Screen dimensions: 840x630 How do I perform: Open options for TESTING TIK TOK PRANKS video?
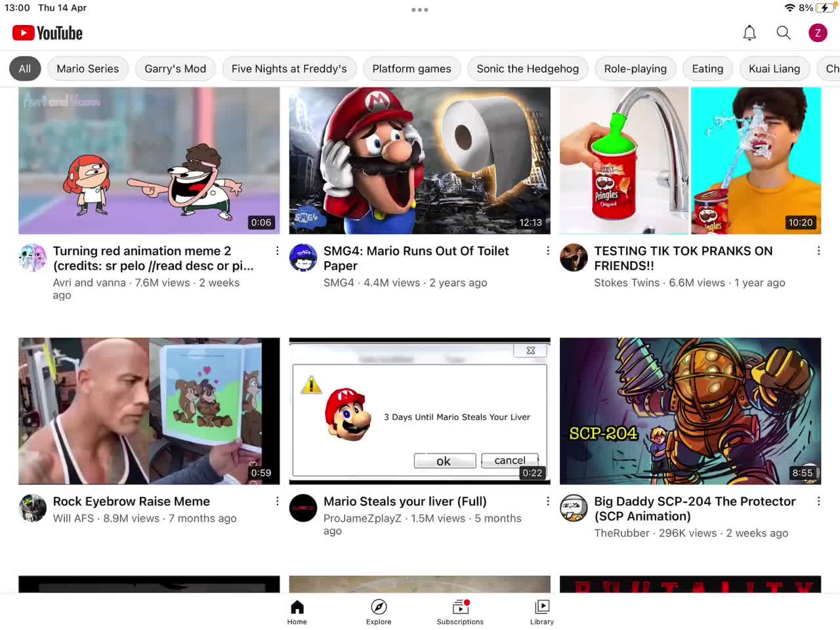tap(818, 251)
